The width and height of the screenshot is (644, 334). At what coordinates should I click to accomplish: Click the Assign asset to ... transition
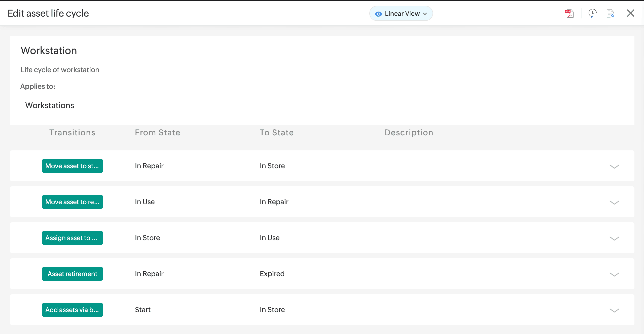[x=72, y=238]
